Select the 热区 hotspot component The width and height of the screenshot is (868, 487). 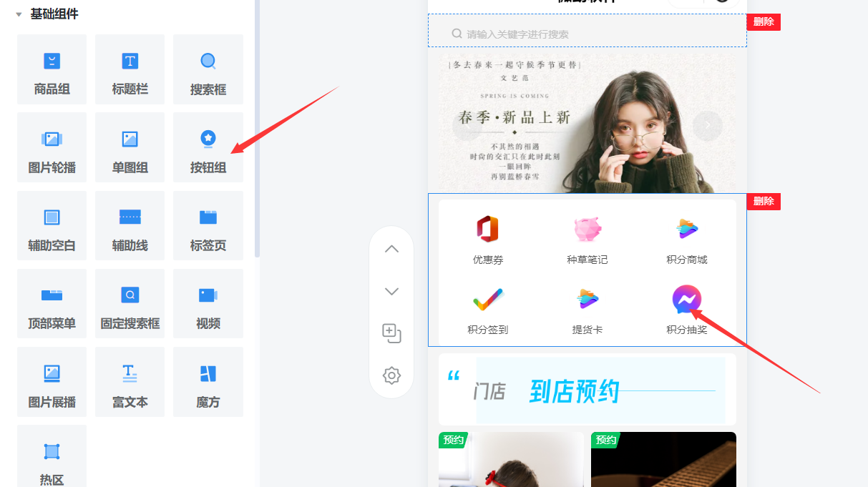[x=52, y=458]
